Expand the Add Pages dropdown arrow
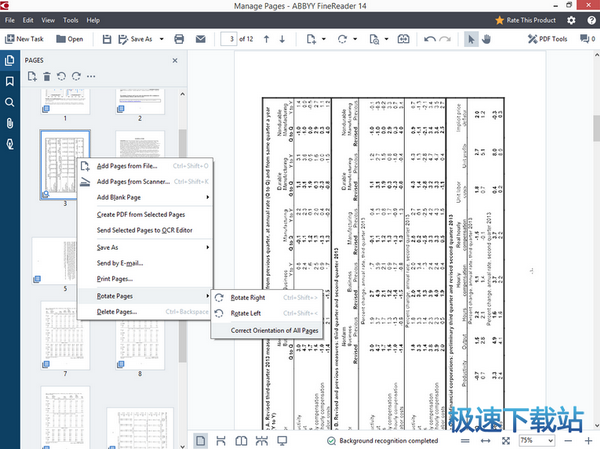This screenshot has height=449, width=600. pyautogui.click(x=324, y=39)
